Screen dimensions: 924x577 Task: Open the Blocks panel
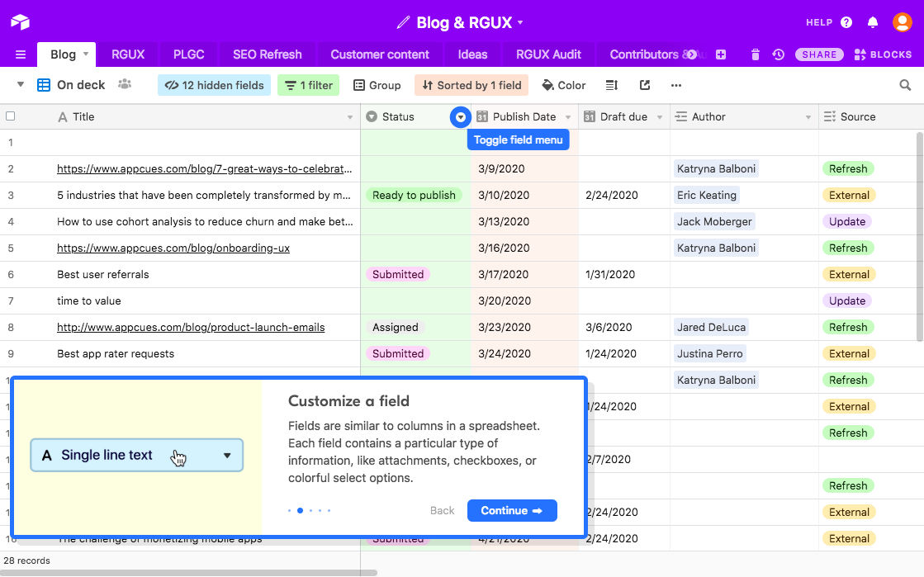point(883,54)
